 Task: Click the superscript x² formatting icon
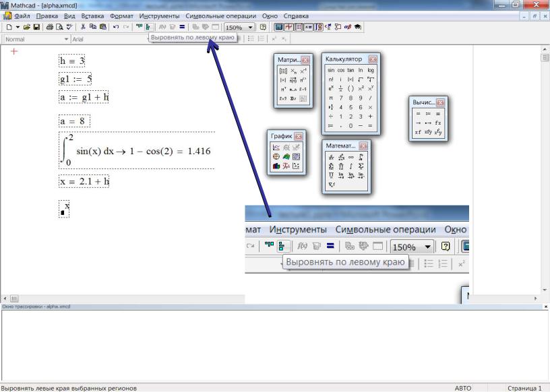pos(274,39)
